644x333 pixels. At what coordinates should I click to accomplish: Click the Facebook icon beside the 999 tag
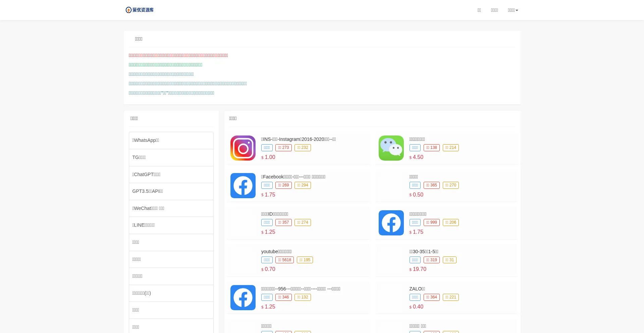point(391,223)
